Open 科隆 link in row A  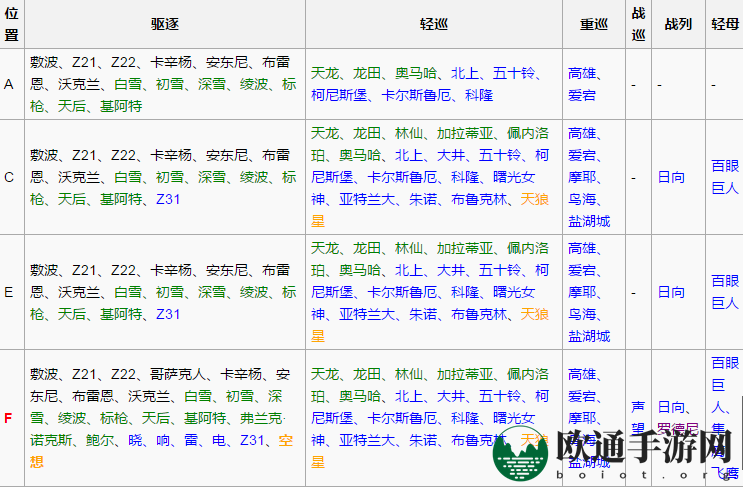(x=479, y=95)
